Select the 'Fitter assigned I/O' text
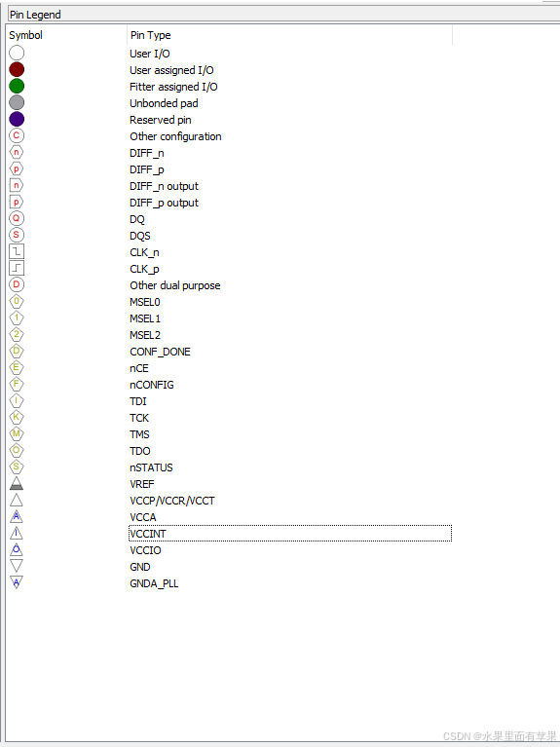 (x=173, y=87)
